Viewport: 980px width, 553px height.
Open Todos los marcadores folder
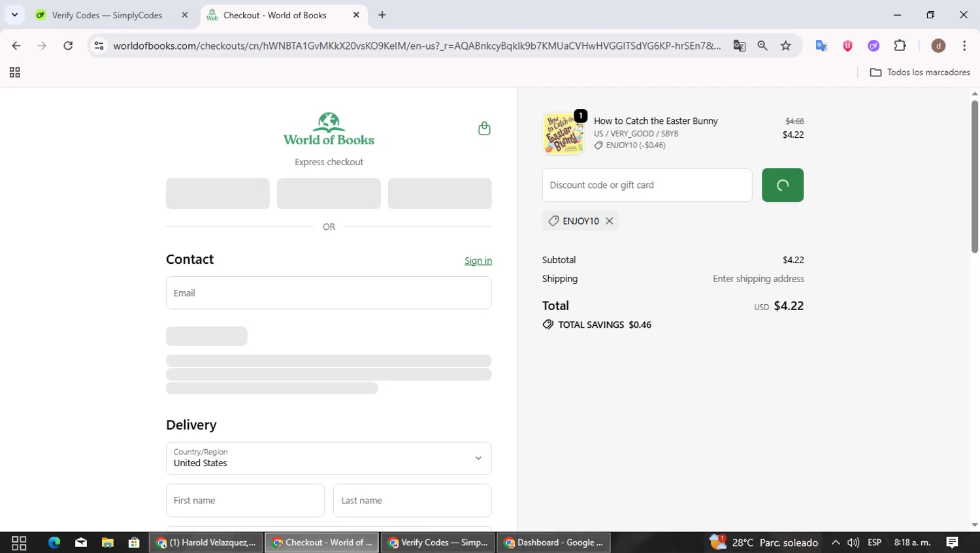pyautogui.click(x=920, y=72)
